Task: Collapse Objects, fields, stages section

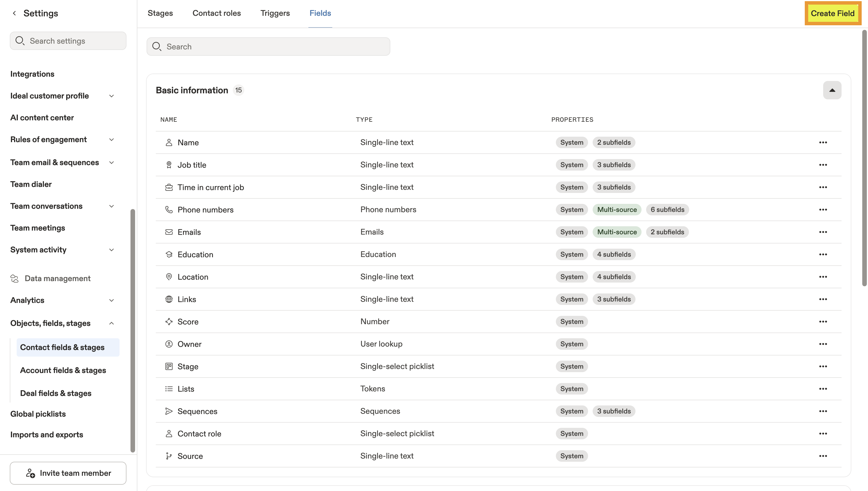Action: pos(111,323)
